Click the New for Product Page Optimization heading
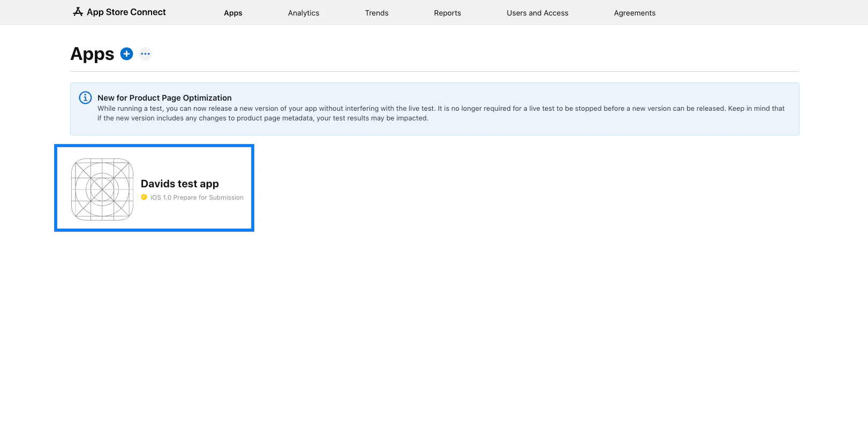This screenshot has height=433, width=868. (x=164, y=98)
